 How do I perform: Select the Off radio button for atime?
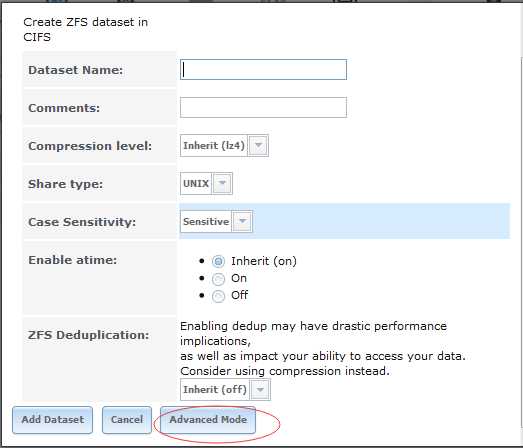tap(218, 296)
